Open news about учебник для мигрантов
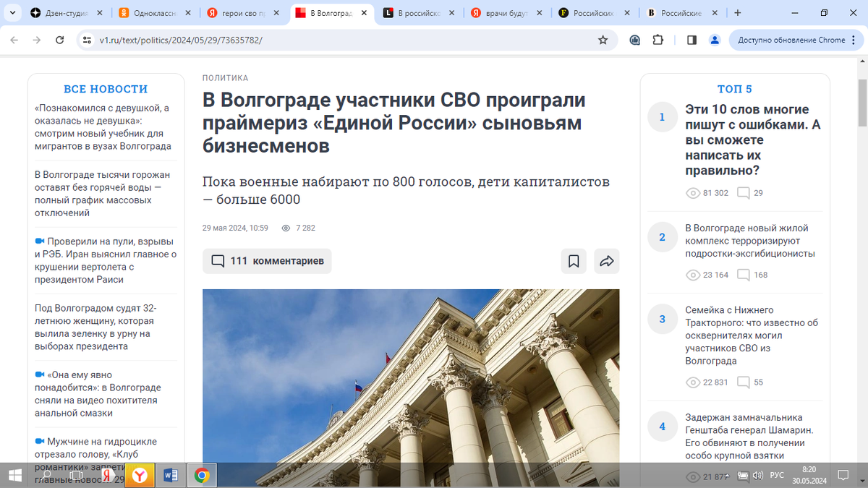The height and width of the screenshot is (488, 868). [x=103, y=127]
